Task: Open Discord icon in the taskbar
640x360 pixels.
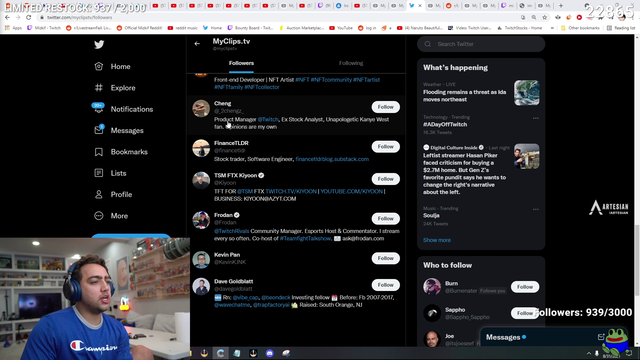Action: point(269,353)
